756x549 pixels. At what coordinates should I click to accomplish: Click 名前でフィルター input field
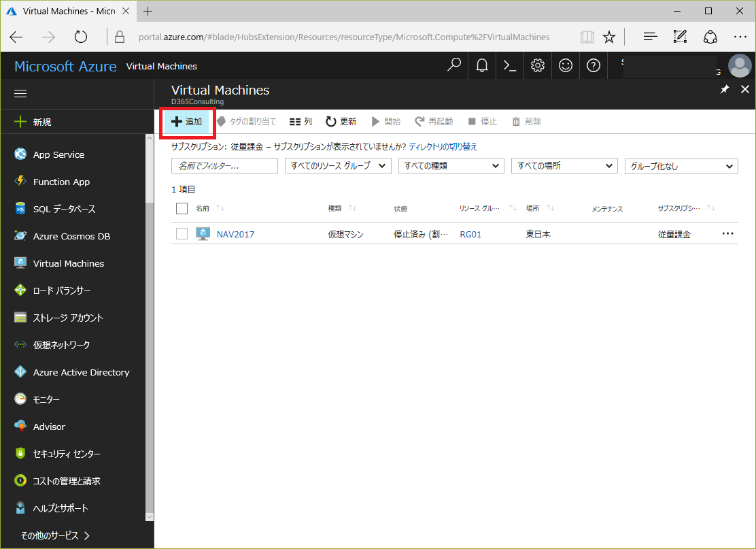coord(224,166)
